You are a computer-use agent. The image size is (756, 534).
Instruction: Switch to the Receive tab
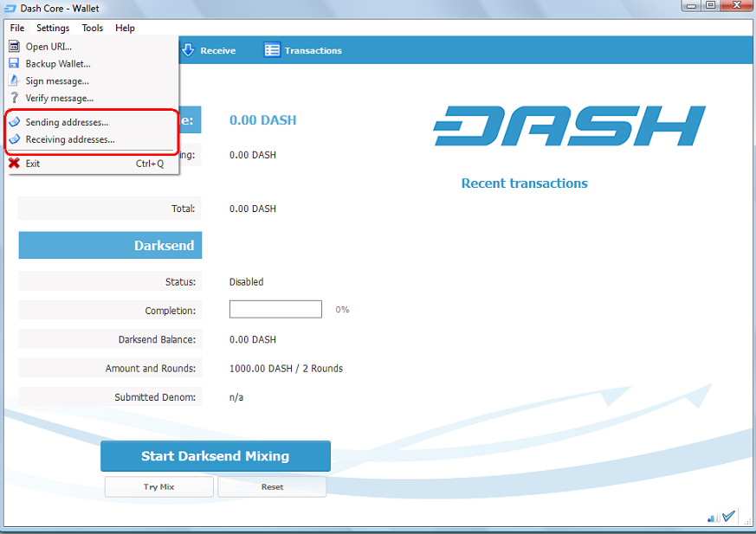click(x=209, y=50)
